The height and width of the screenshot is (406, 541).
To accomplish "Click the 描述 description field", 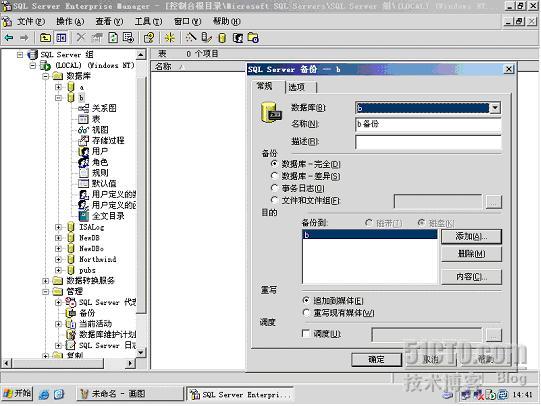I will pyautogui.click(x=428, y=142).
